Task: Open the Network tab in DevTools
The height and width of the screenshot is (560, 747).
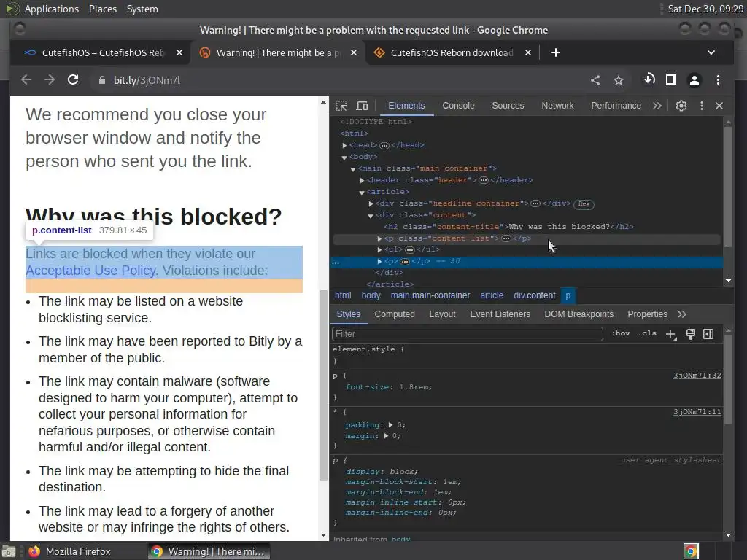Action: click(557, 106)
